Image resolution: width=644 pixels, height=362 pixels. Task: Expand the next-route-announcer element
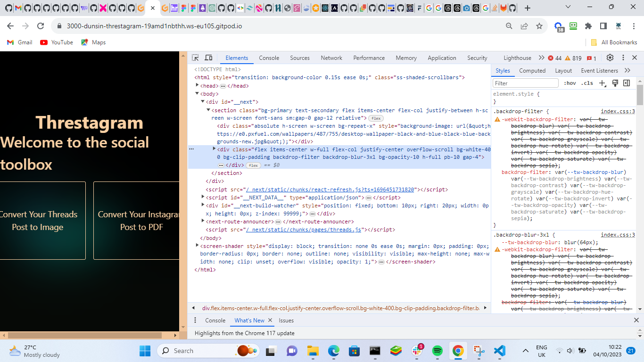[202, 221]
